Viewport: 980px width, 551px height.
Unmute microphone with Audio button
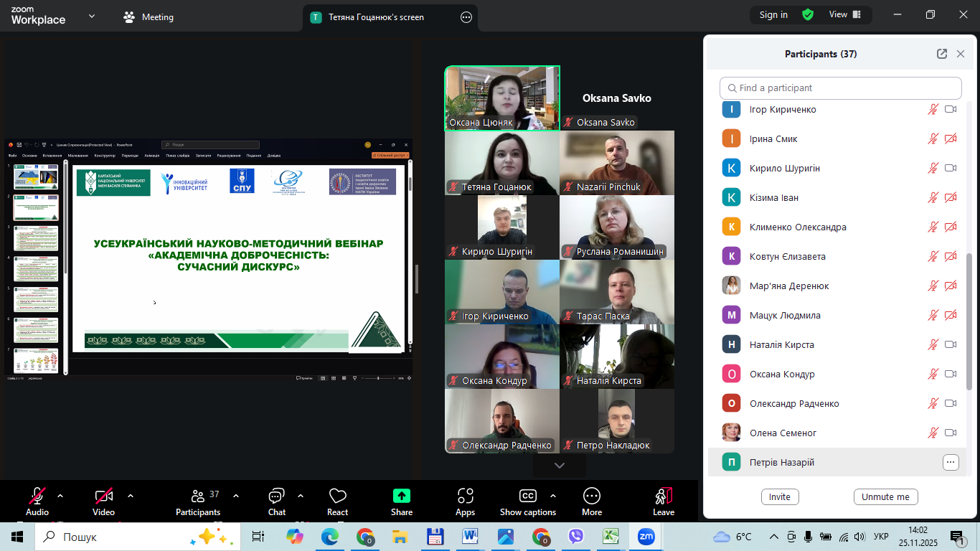click(x=37, y=496)
